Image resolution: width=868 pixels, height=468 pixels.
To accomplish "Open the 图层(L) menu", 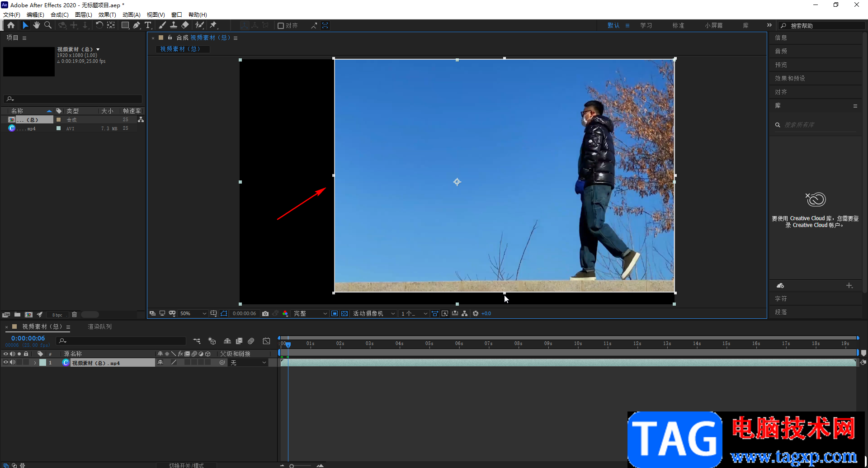I will tap(83, 15).
